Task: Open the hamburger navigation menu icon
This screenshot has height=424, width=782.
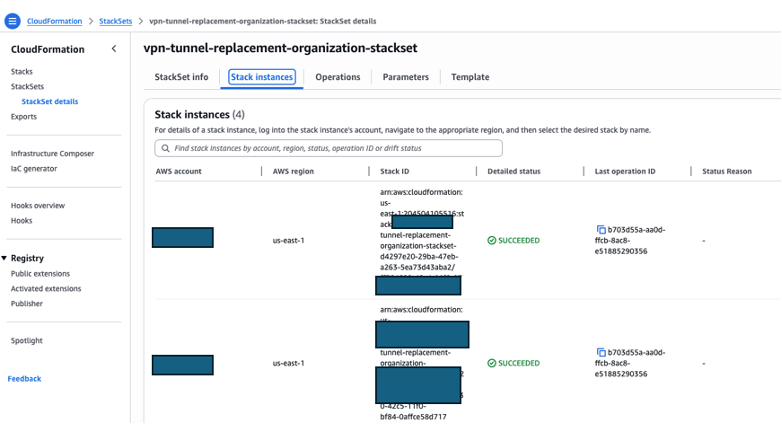Action: coord(12,21)
